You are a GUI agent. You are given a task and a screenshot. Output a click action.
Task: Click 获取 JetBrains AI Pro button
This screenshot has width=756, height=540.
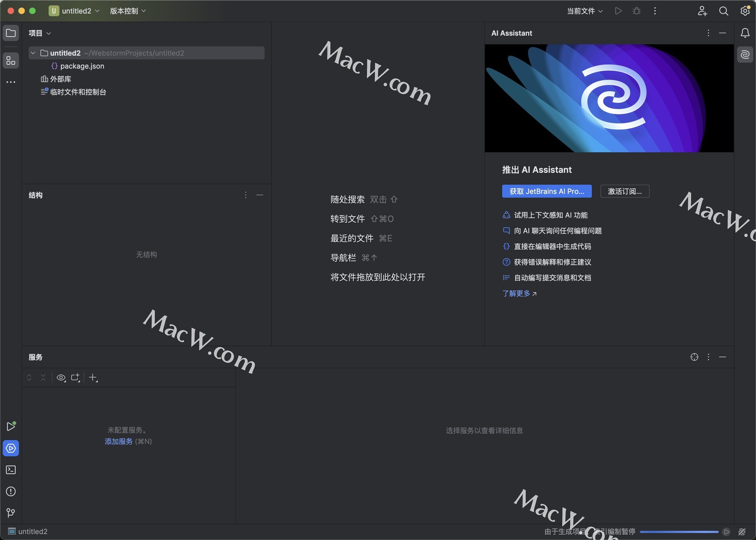(547, 191)
